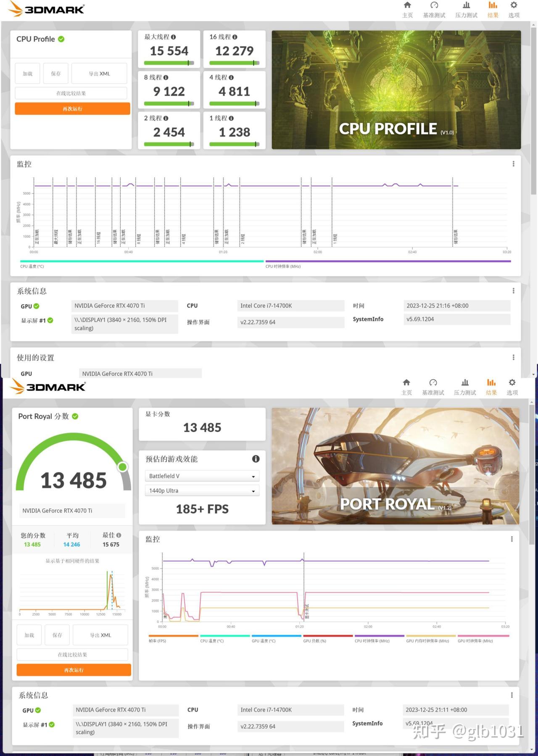This screenshot has height=756, width=538.
Task: Toggle CPU 温度 legend in Port Royal chart
Action: 225,638
